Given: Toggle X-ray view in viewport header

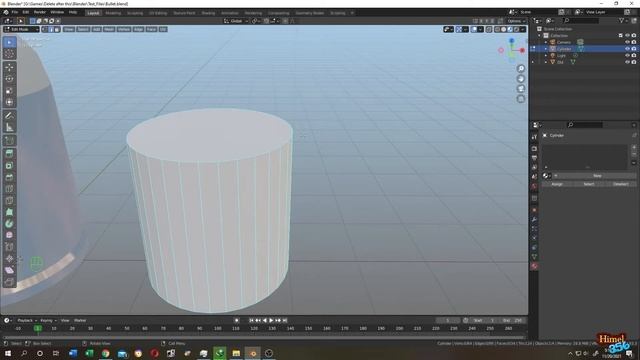Looking at the screenshot, I should (489, 29).
